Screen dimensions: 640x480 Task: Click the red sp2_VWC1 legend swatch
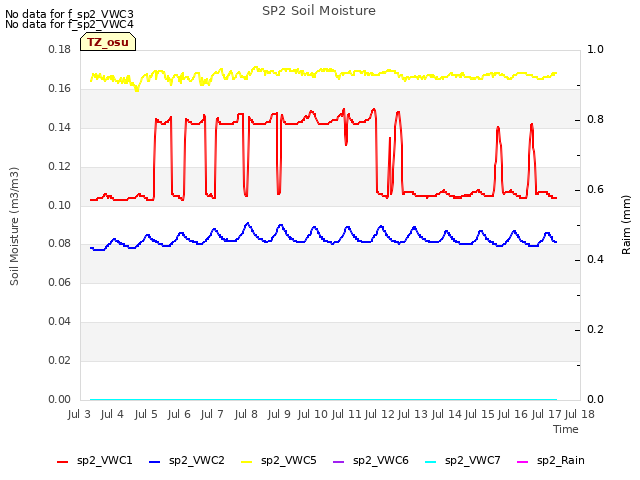62,462
